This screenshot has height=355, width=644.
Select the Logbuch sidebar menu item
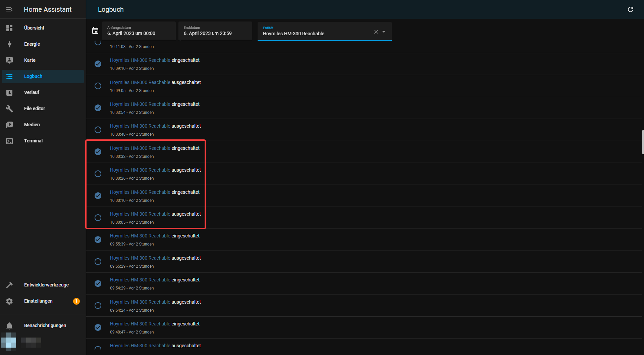[x=33, y=76]
